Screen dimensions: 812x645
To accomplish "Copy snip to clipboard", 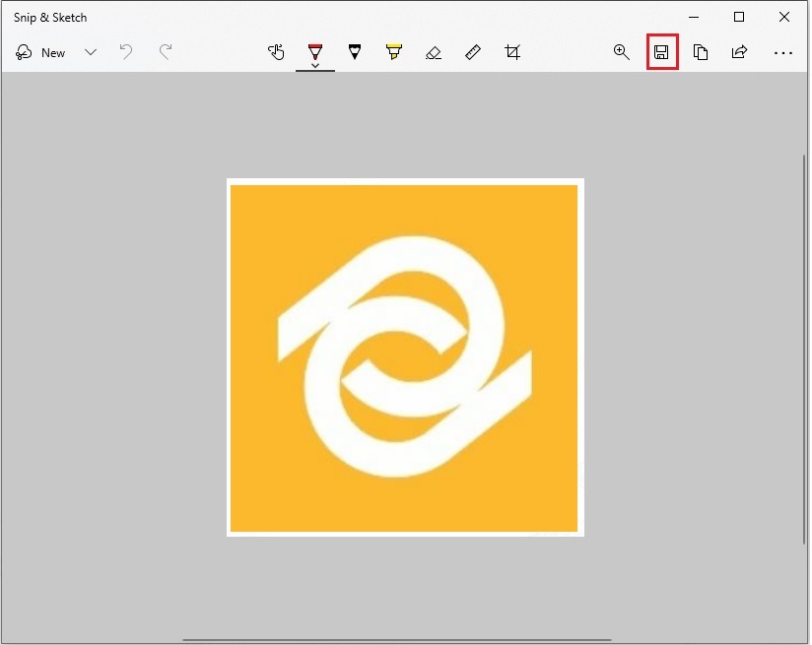I will pos(701,52).
